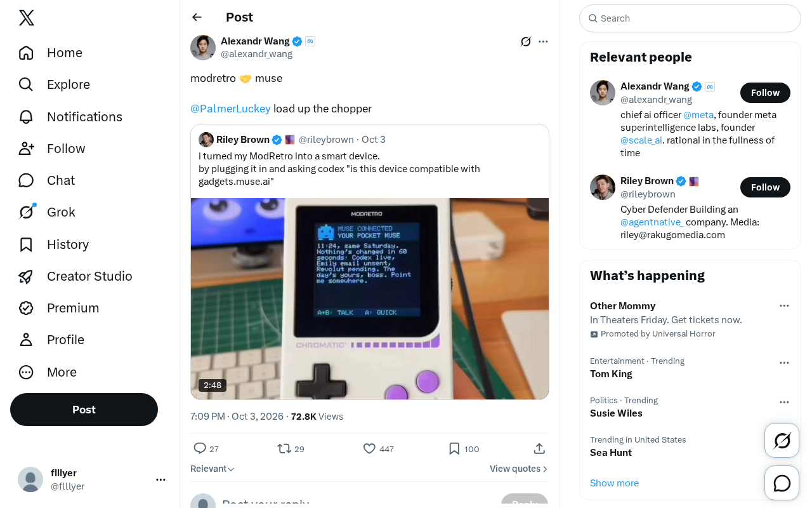Expand the Relevant replies sort dropdown

(213, 469)
